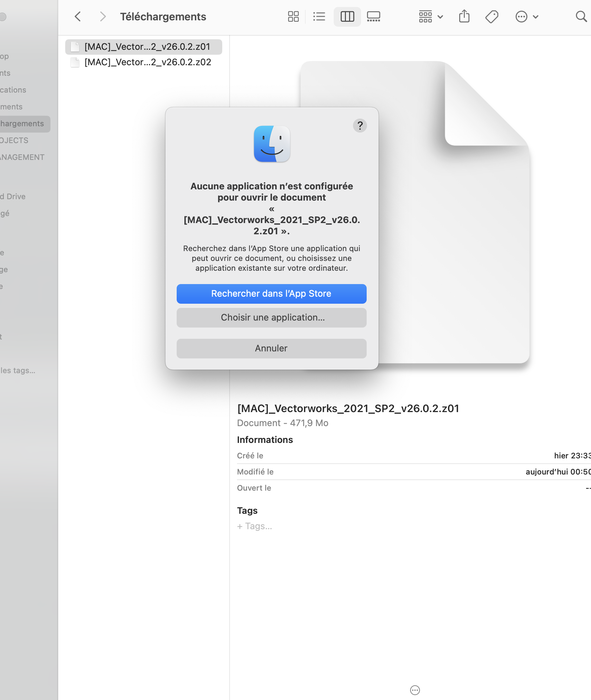Click the search magnifier icon
The width and height of the screenshot is (591, 700).
[581, 16]
